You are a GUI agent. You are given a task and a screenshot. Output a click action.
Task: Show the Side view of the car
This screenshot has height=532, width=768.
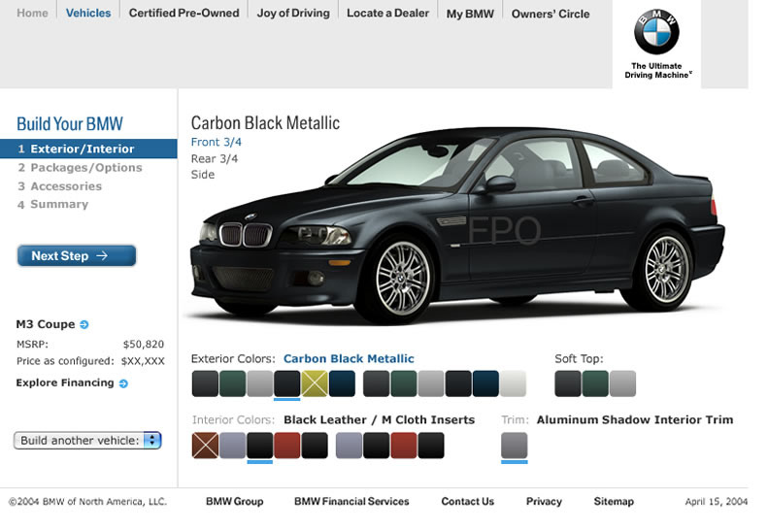[203, 175]
